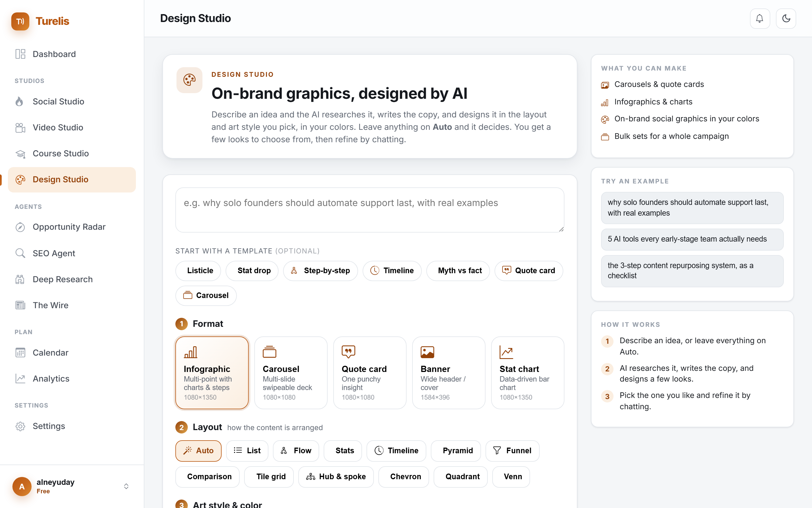Viewport: 812px width, 508px height.
Task: Click the Calendar icon in sidebar
Action: click(x=20, y=352)
